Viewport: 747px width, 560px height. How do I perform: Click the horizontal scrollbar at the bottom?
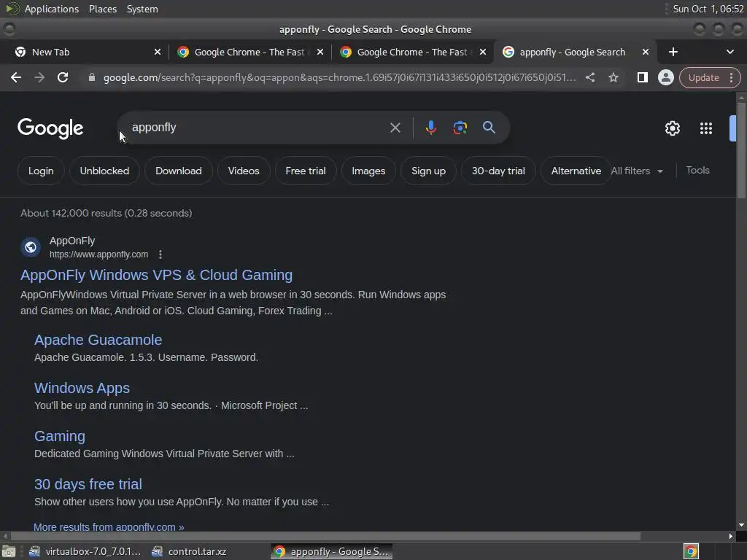tap(325, 536)
